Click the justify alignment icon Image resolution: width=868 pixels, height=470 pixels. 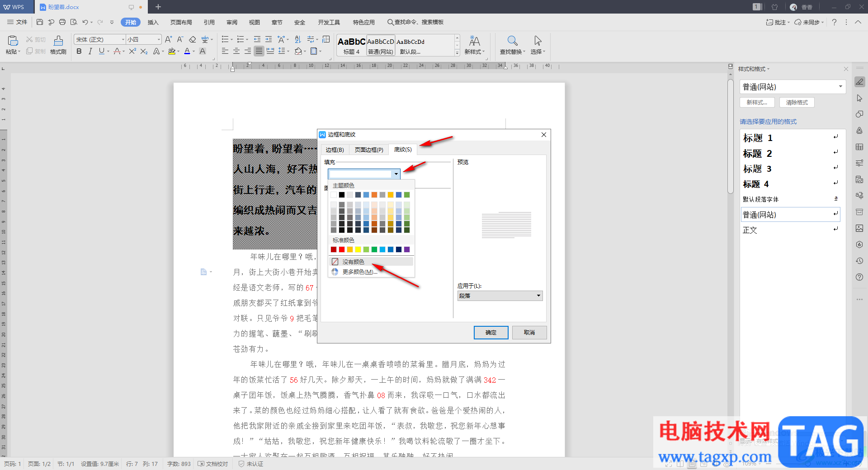coord(259,52)
